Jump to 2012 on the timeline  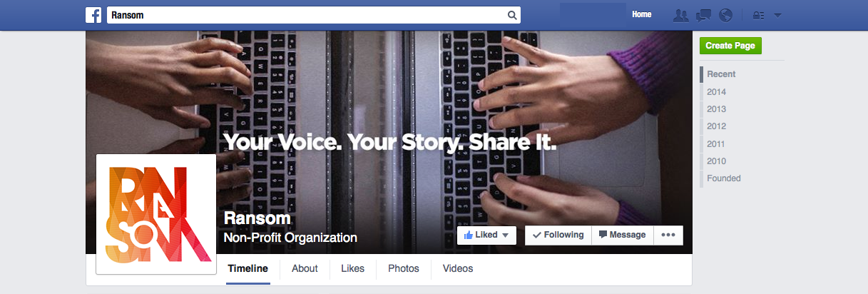coord(716,126)
